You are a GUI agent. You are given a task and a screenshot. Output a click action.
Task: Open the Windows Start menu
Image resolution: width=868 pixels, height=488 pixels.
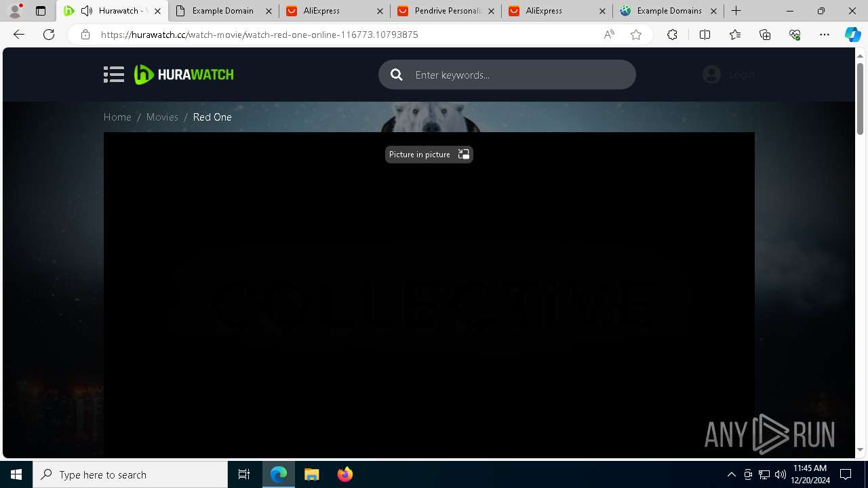pyautogui.click(x=16, y=474)
